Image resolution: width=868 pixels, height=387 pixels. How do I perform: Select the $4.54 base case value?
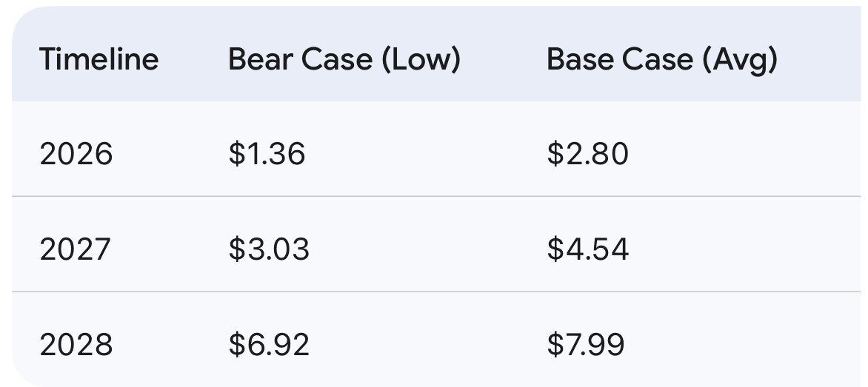(x=587, y=249)
